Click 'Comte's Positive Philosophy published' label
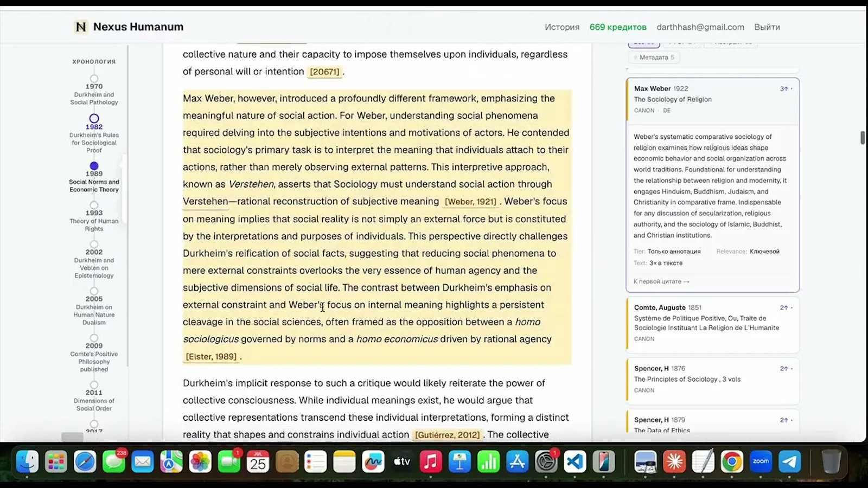This screenshot has height=488, width=868. pos(94,362)
